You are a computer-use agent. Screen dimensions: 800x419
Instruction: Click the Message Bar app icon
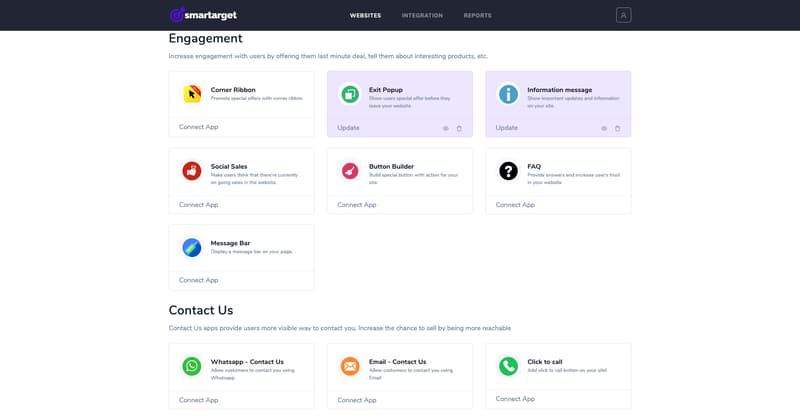(x=192, y=248)
